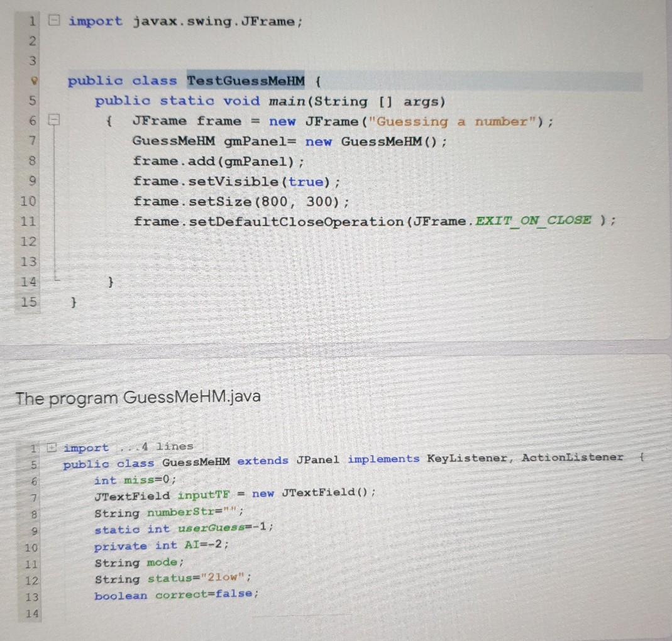The width and height of the screenshot is (672, 641).
Task: Collapse the main method fold marker on line 6
Action: click(53, 119)
